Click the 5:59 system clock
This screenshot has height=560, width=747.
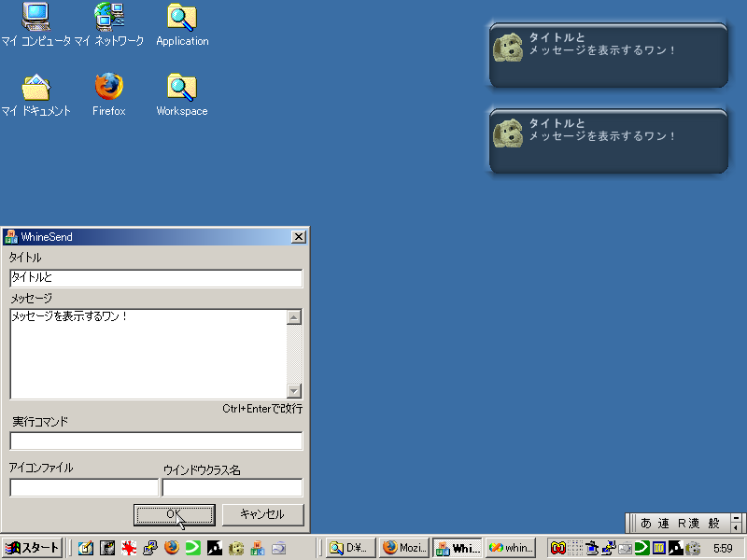[x=723, y=549]
